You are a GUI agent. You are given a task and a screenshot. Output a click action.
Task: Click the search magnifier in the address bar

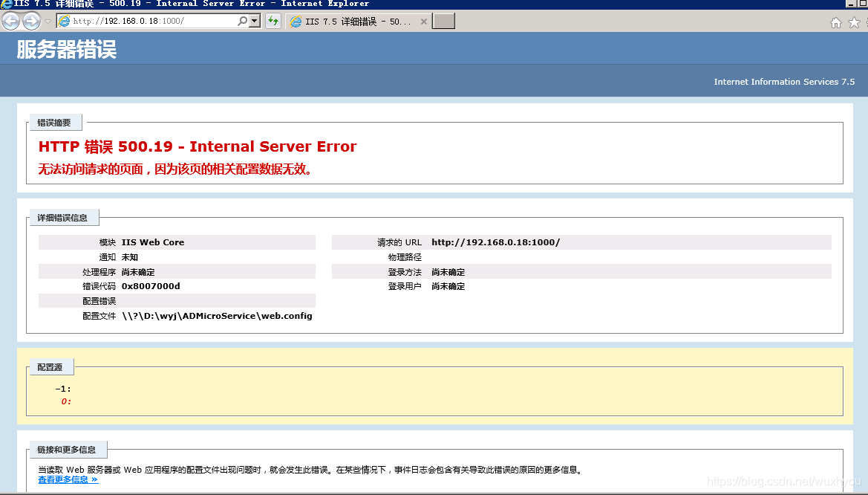pos(243,21)
